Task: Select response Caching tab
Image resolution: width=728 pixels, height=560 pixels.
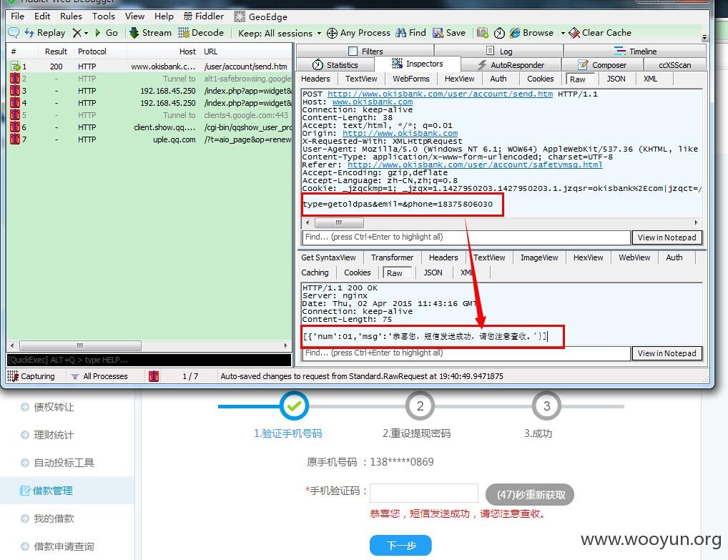Action: [315, 272]
